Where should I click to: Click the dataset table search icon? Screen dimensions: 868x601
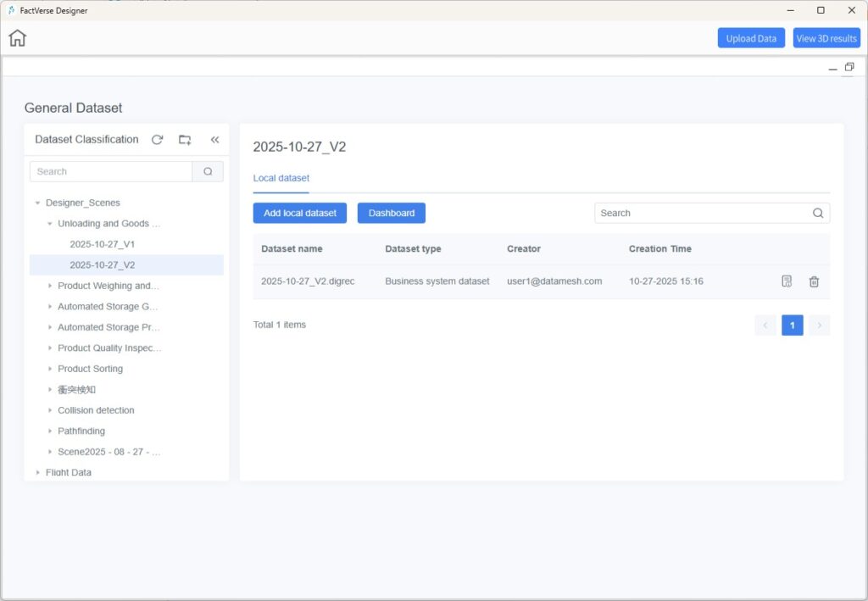818,214
